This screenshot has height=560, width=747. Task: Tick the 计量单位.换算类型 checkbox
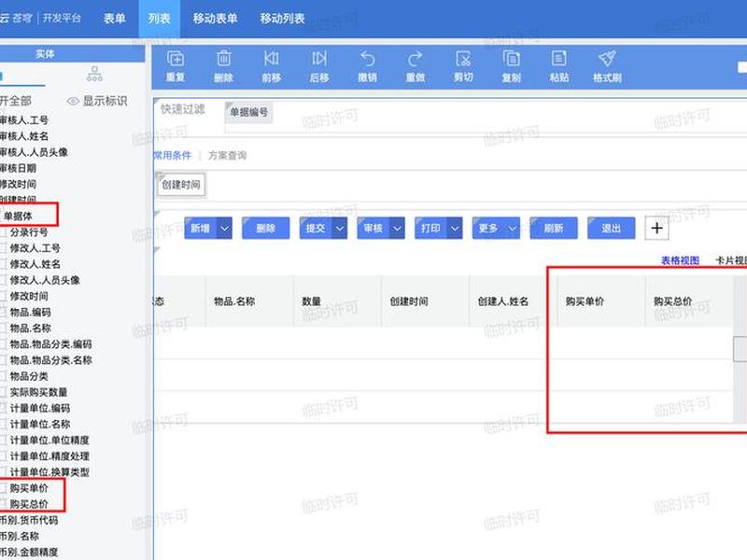tap(4, 472)
